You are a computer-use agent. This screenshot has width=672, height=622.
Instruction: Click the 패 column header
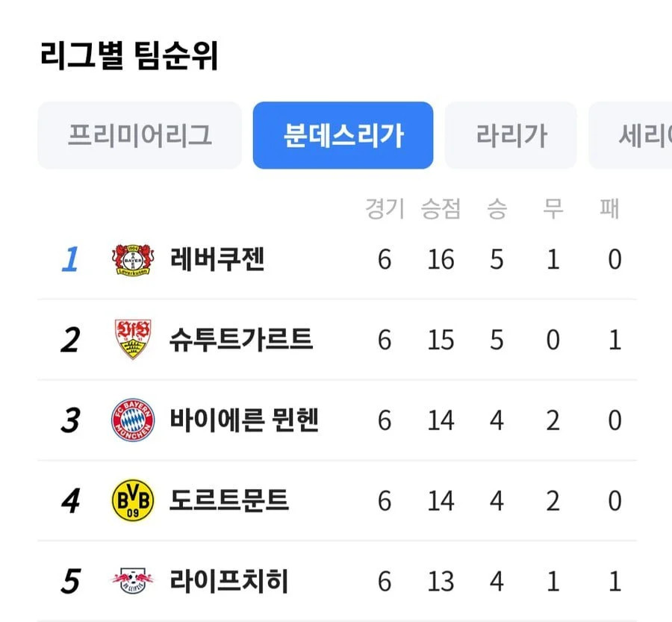tap(609, 209)
